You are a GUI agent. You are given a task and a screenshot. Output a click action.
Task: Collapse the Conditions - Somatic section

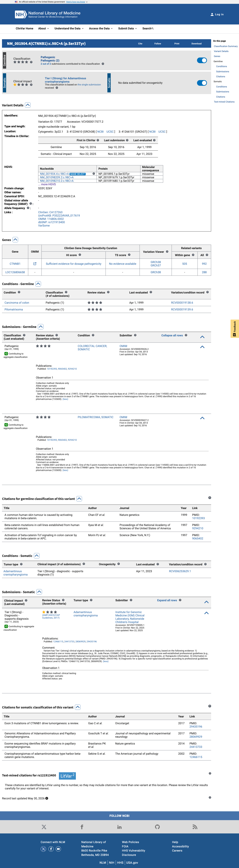point(37,556)
